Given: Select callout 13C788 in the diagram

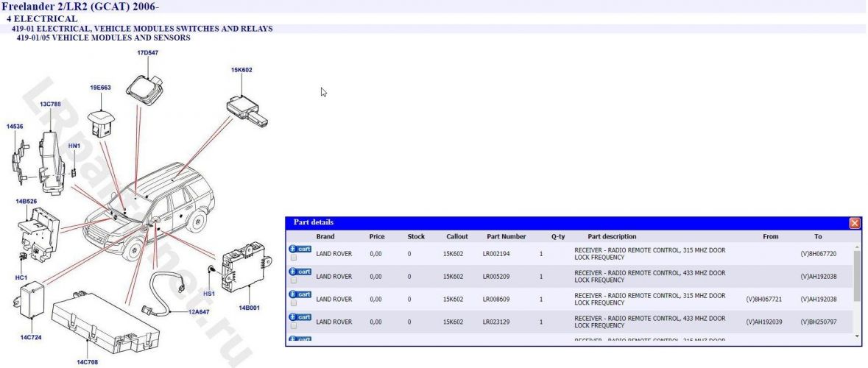Looking at the screenshot, I should (x=50, y=104).
